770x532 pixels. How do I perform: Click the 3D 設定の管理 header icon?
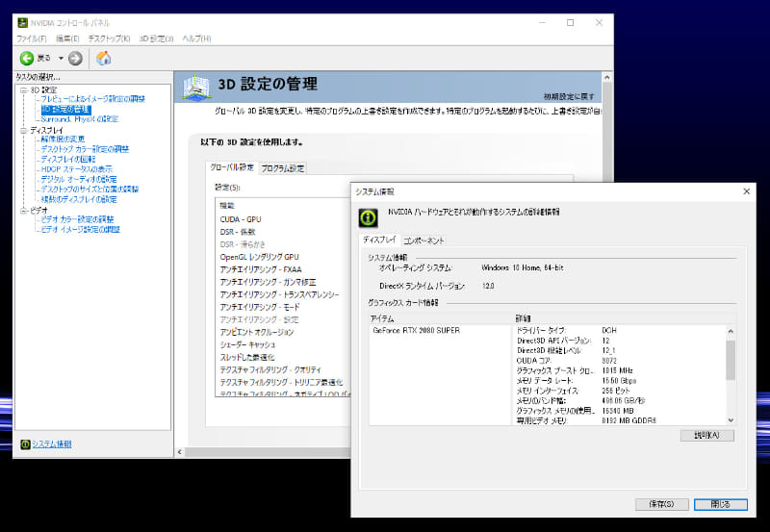click(x=196, y=88)
